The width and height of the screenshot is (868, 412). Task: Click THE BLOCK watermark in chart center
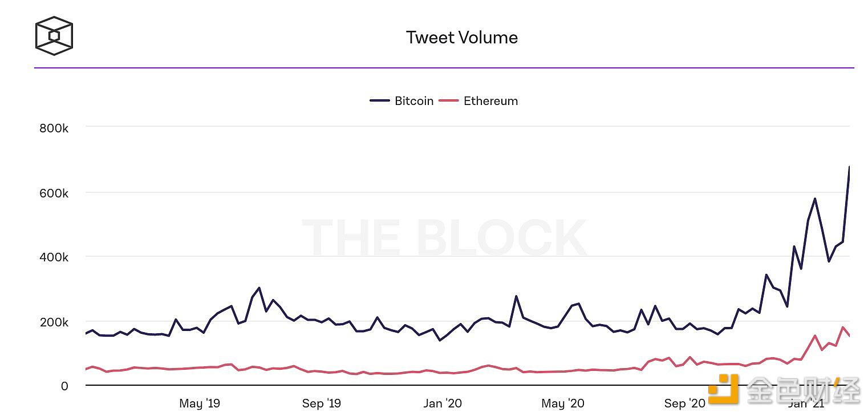[444, 237]
